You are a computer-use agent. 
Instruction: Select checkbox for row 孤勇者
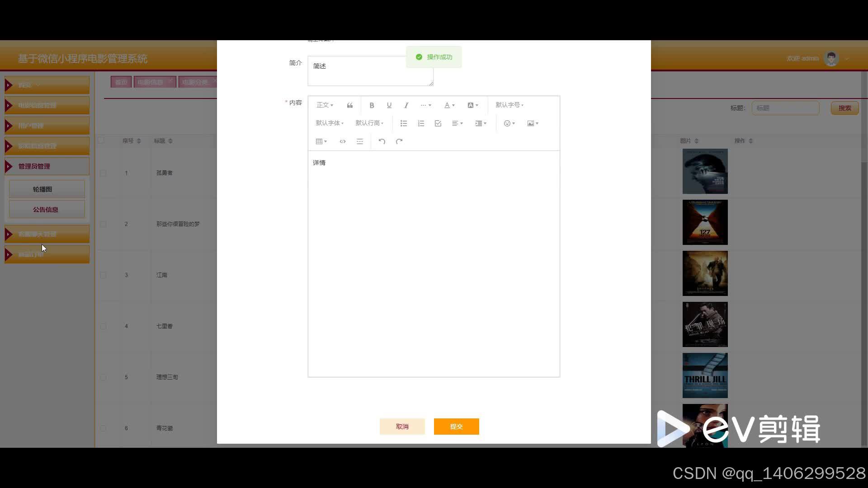(x=103, y=173)
